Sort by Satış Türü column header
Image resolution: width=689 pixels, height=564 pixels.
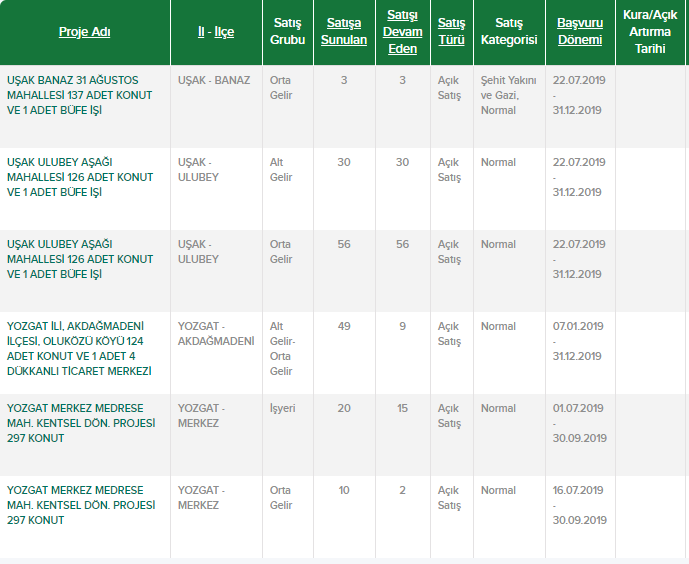pyautogui.click(x=451, y=32)
